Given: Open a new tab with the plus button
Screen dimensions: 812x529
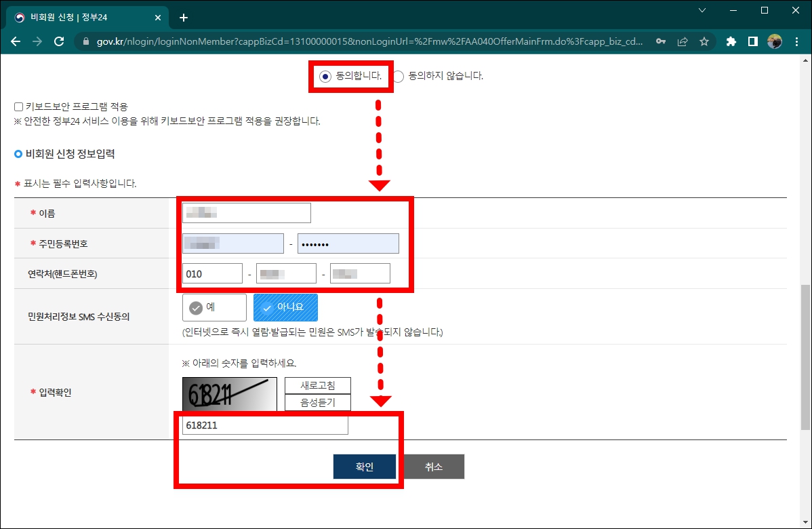Looking at the screenshot, I should 183,18.
